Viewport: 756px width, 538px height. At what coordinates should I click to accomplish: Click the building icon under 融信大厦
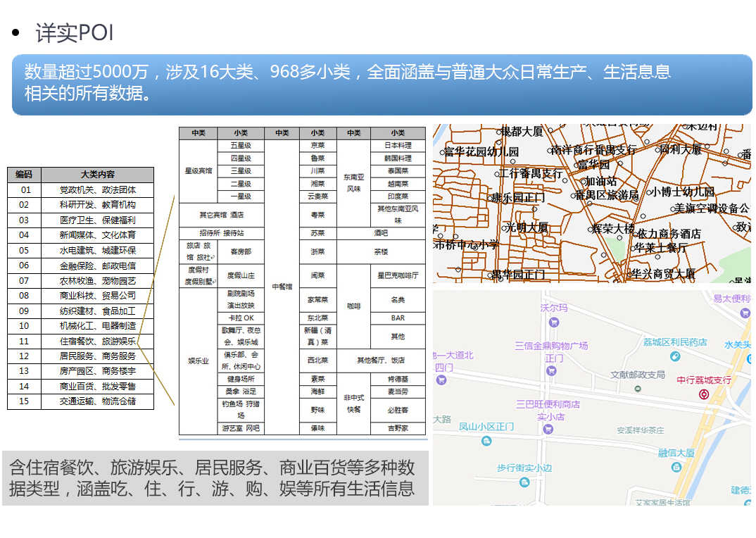(676, 467)
